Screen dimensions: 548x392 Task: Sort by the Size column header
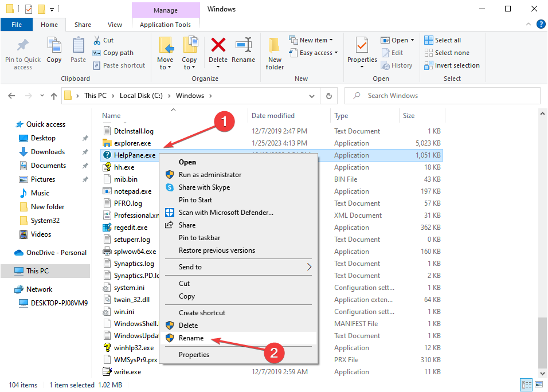click(409, 116)
